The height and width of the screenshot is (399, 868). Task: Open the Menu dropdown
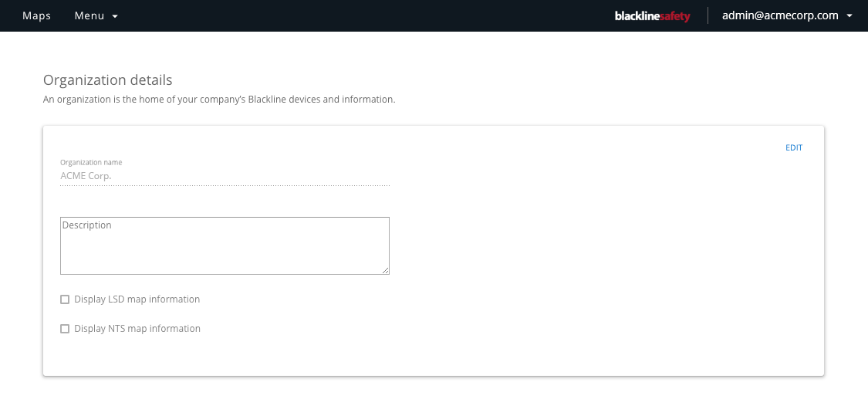pos(96,16)
